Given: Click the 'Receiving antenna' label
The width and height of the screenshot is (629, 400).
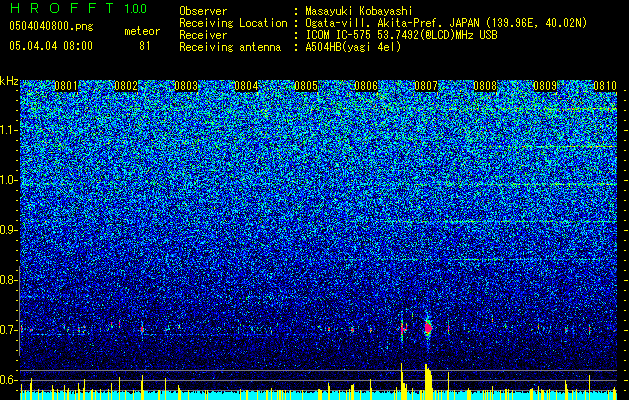Looking at the screenshot, I should pyautogui.click(x=230, y=47).
